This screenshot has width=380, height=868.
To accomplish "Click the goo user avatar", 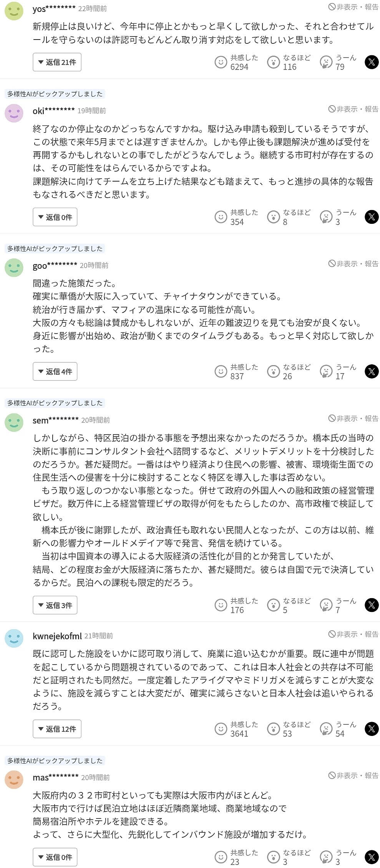I will 14,268.
